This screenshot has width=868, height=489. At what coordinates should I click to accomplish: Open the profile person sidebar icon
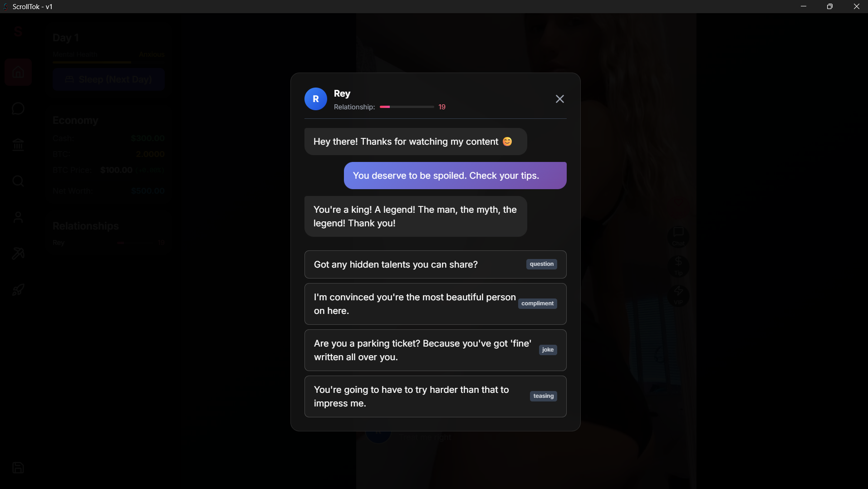(18, 217)
